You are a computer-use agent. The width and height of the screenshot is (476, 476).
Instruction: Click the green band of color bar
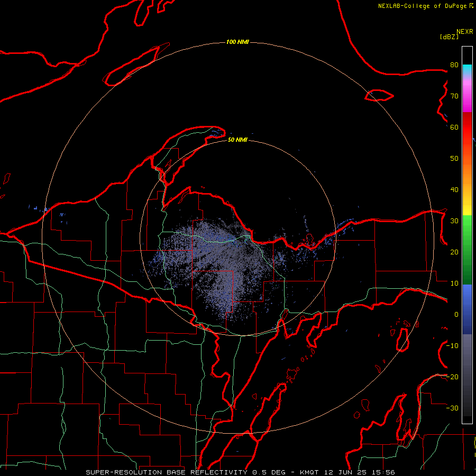pos(467,250)
